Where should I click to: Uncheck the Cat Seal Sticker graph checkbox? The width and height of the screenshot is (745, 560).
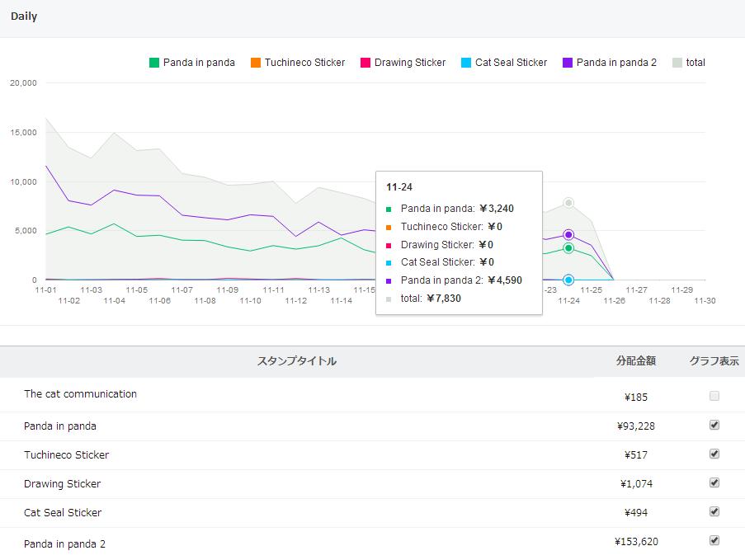(714, 511)
